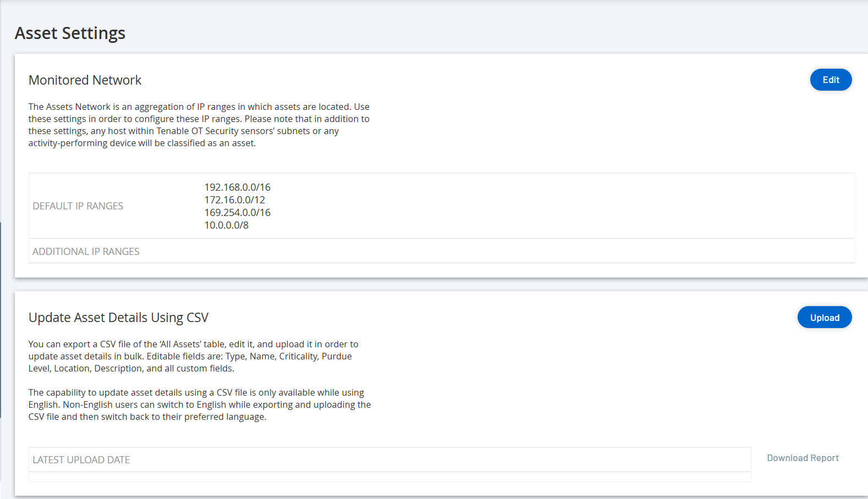868x499 pixels.
Task: Select the 192.168.0.0/16 IP range entry
Action: tap(237, 187)
